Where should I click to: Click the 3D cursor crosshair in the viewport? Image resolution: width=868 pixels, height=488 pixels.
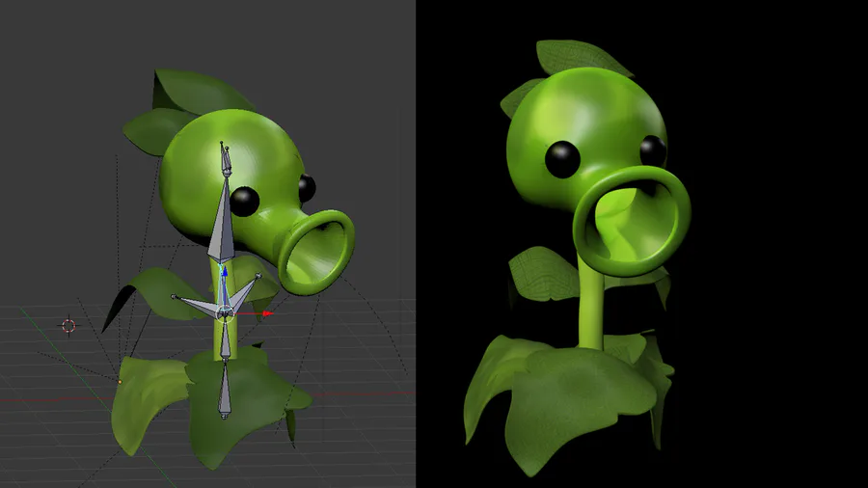click(x=68, y=326)
